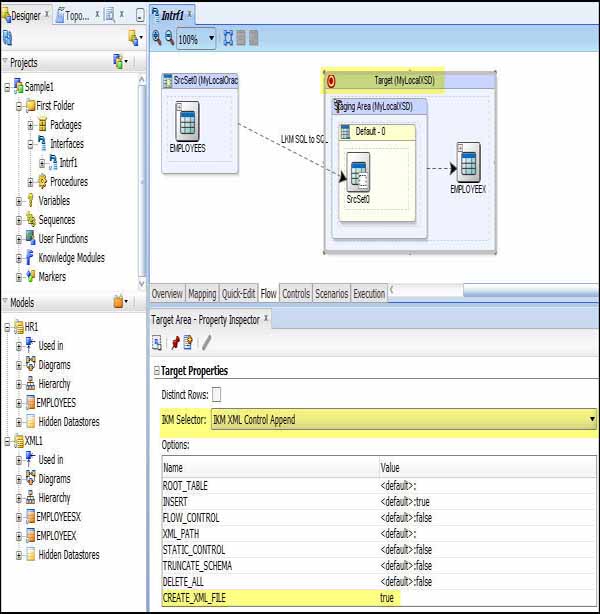Open the IKM Selector dropdown

592,419
